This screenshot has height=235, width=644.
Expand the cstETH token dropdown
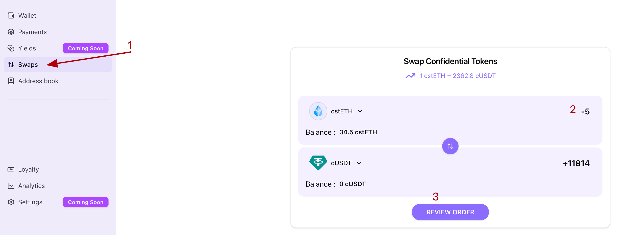point(360,111)
